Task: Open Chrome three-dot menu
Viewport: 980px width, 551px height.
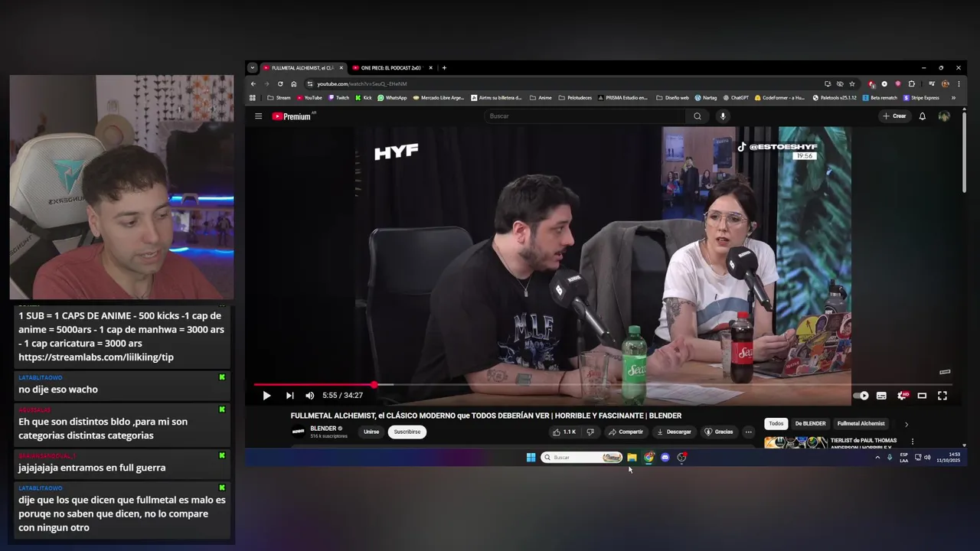Action: click(959, 84)
